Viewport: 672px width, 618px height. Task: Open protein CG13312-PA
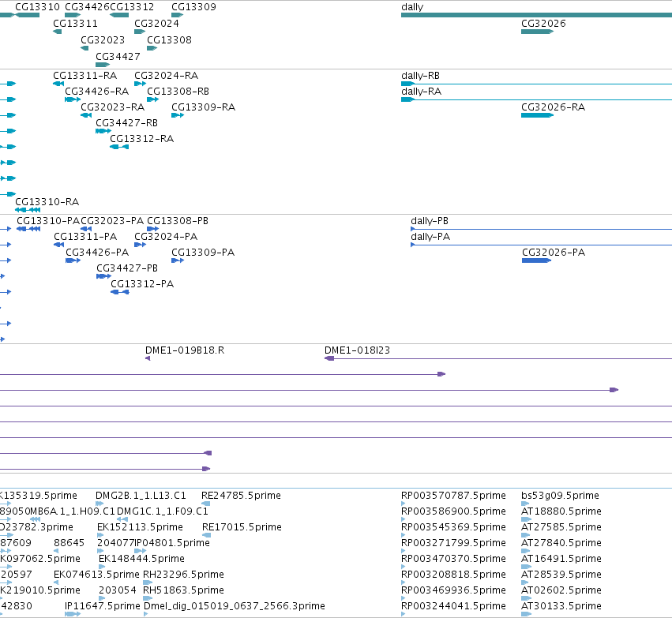142,284
